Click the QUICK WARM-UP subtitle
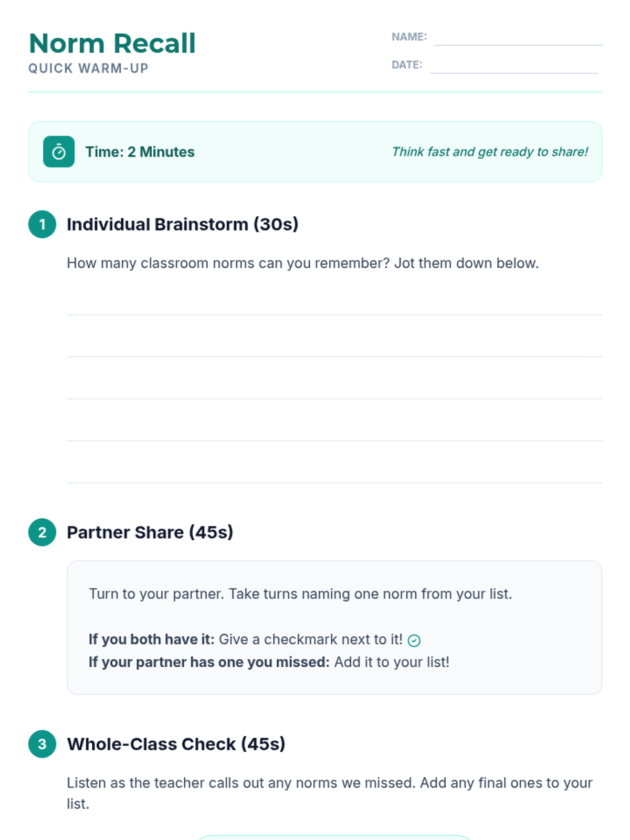The image size is (630, 840). pyautogui.click(x=89, y=68)
